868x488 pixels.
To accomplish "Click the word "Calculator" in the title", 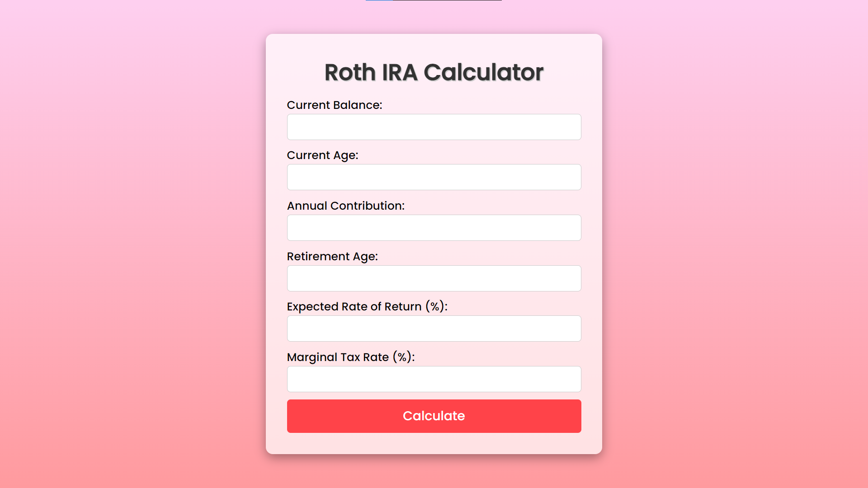I will click(483, 72).
